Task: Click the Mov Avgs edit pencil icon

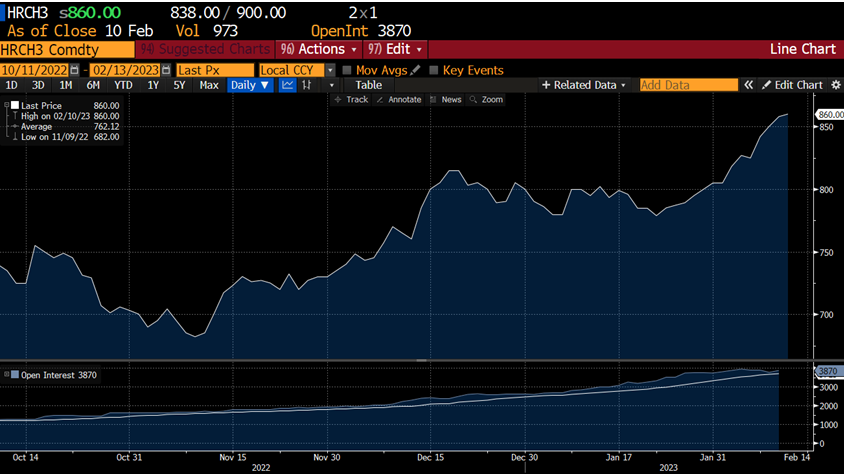Action: coord(417,70)
